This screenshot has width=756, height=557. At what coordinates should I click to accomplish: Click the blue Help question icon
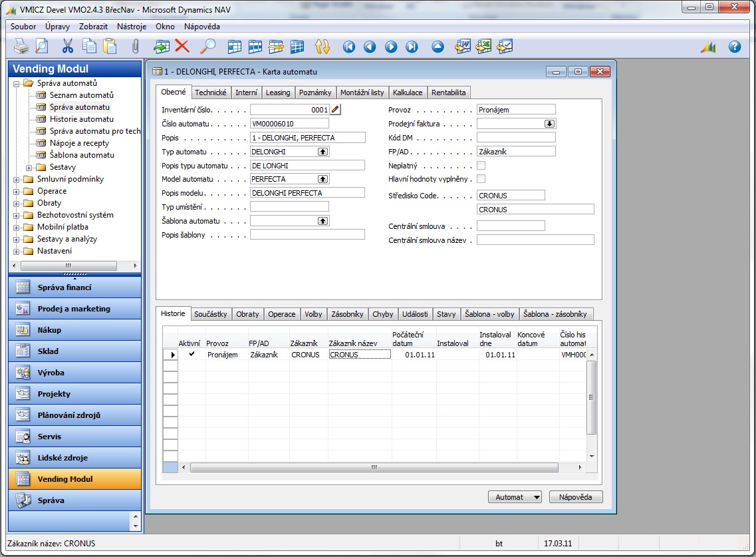[x=735, y=47]
